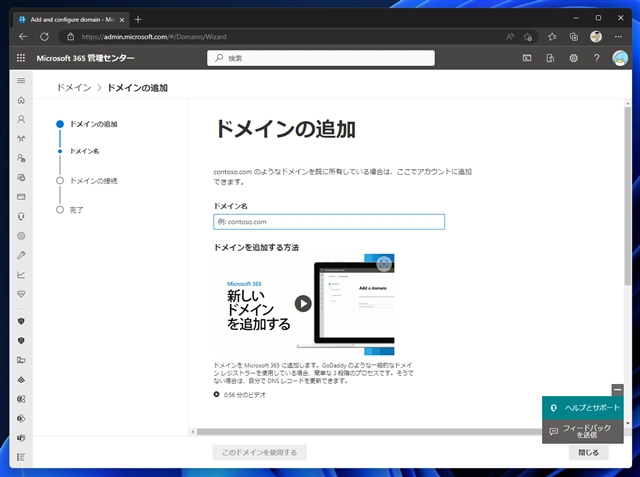Screen dimensions: 640x477
Task: Open Cloud Shell icon in header
Action: click(527, 58)
